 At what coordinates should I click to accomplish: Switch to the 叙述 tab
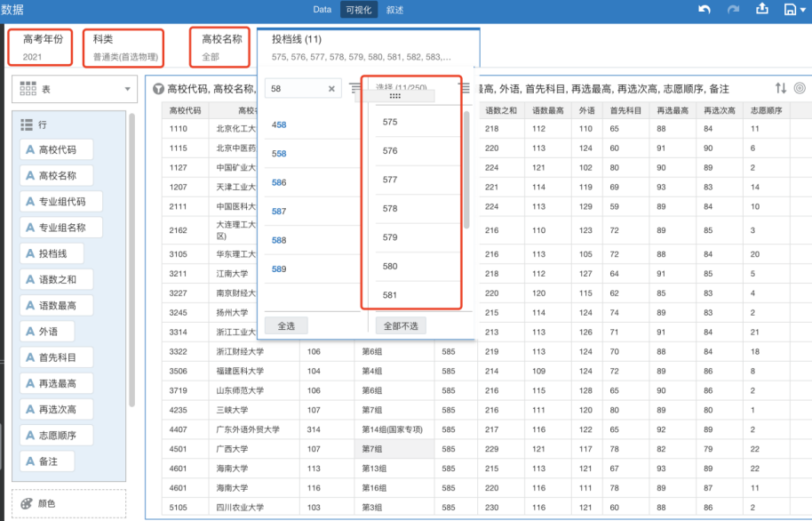point(394,10)
